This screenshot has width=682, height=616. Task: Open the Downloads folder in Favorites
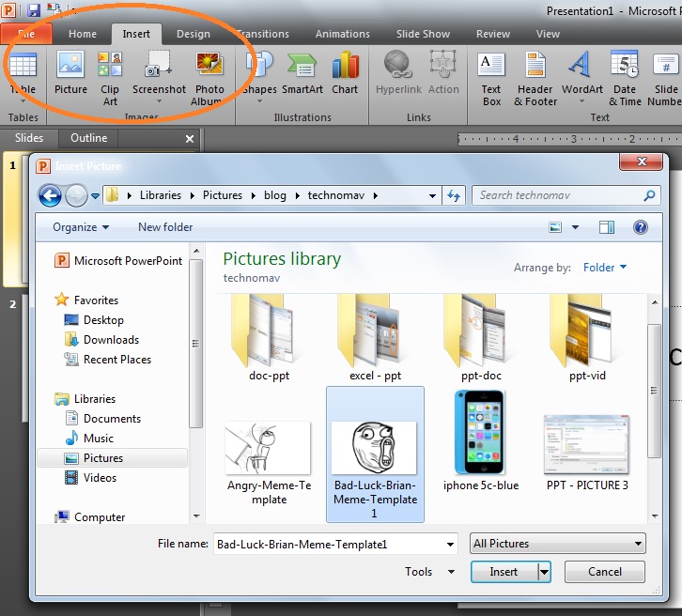(x=101, y=340)
